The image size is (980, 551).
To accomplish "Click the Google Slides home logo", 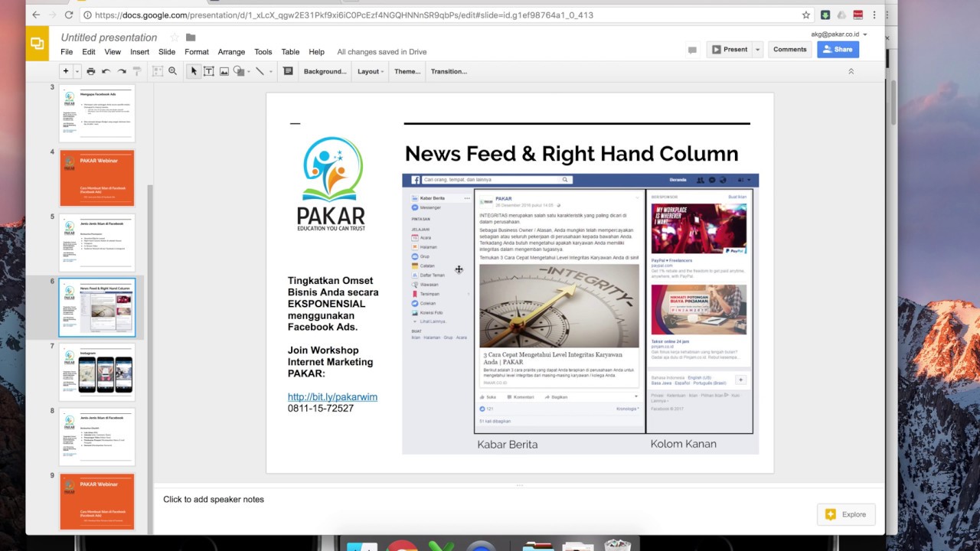I will (x=38, y=44).
